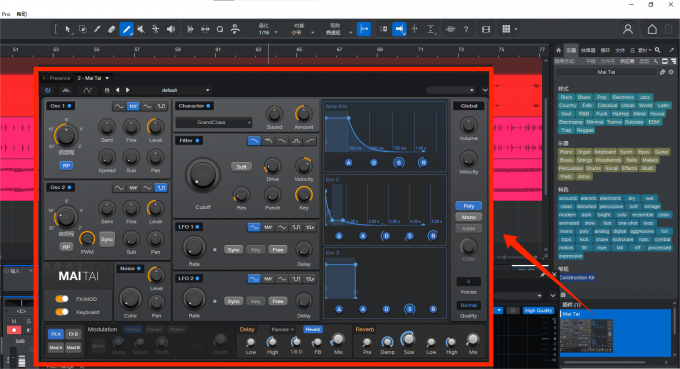Click the Mai Tai browser search field
680x369 pixels.
606,72
